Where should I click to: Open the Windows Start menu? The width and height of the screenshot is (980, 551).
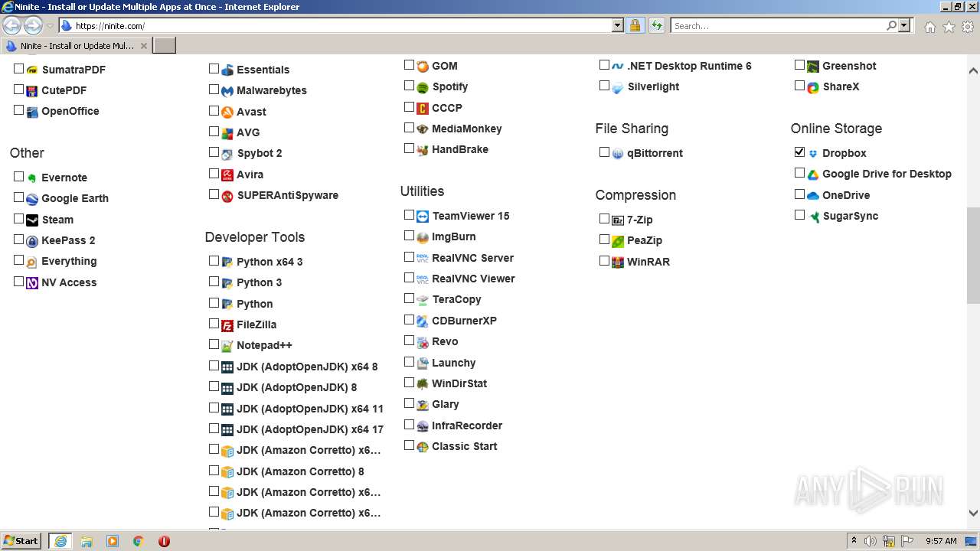[21, 541]
